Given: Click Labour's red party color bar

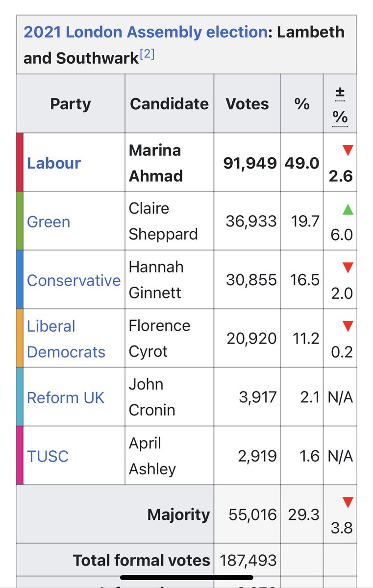Looking at the screenshot, I should (x=20, y=162).
